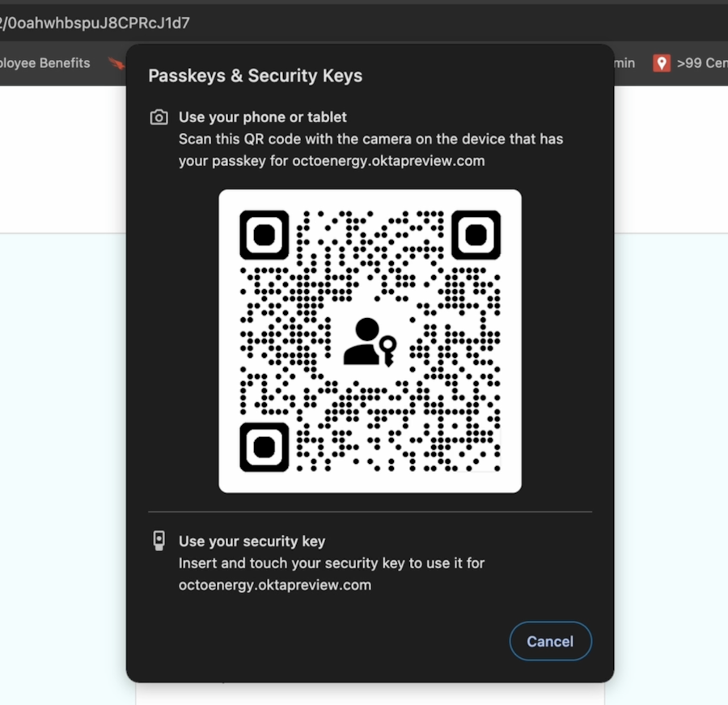This screenshot has height=705, width=728.
Task: Click octoenergy.oktapreview.com under the security key option
Action: tap(275, 584)
